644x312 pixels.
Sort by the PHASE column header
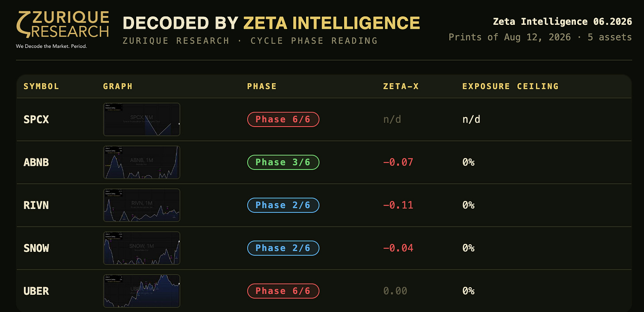(262, 86)
